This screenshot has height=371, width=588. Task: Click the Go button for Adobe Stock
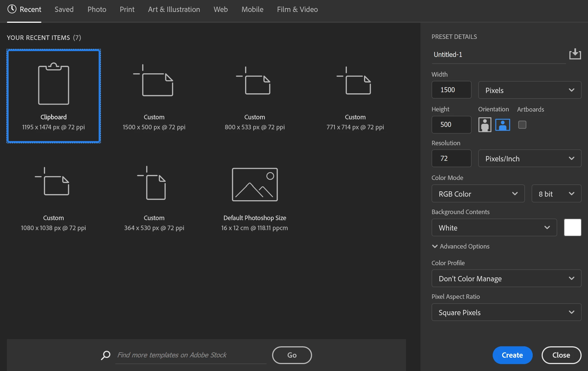tap(291, 355)
